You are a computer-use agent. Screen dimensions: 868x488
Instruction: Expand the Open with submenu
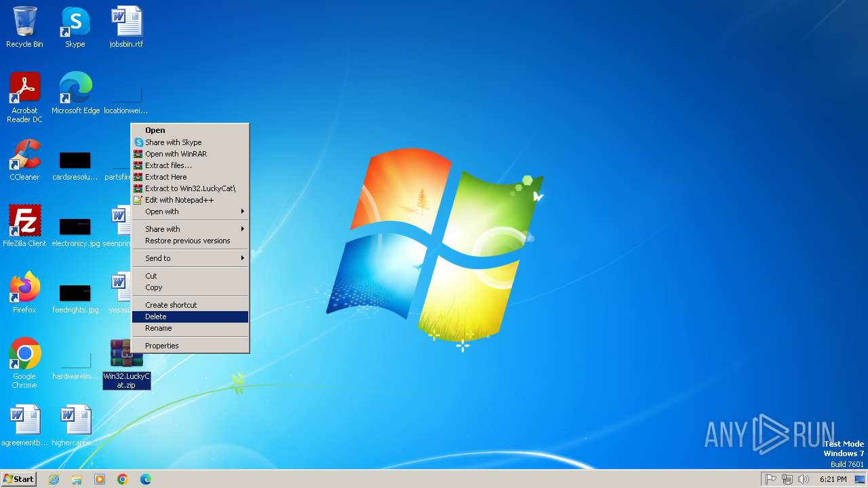tap(191, 211)
